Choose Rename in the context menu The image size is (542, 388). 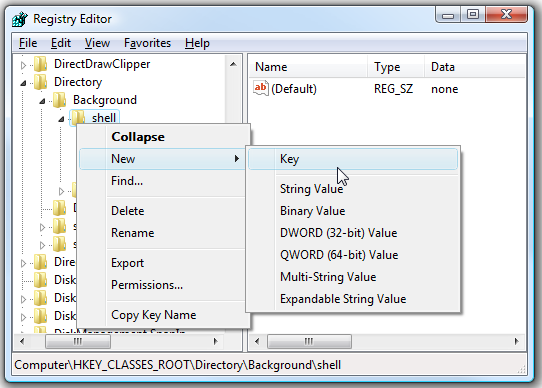click(162, 233)
